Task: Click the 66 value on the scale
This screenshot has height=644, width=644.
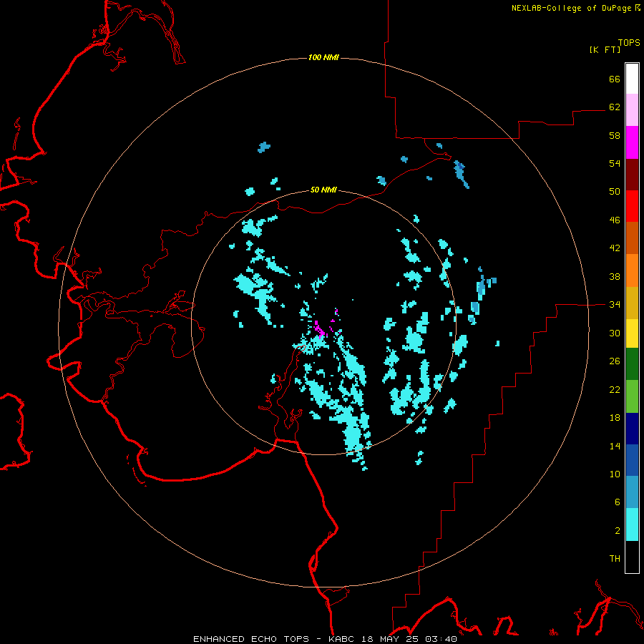Action: coord(615,79)
